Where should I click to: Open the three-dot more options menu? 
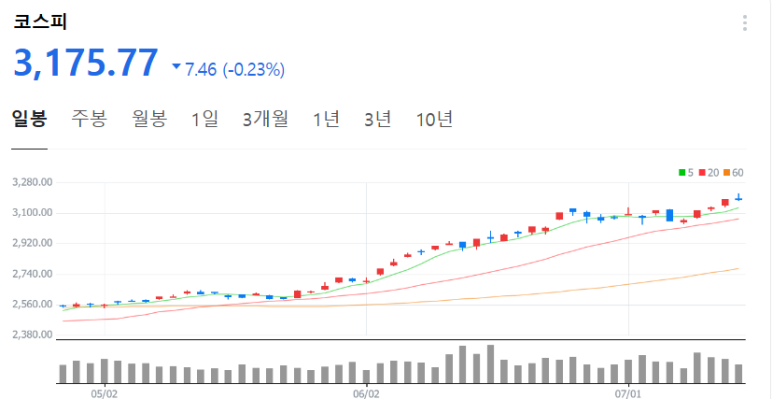coord(744,23)
